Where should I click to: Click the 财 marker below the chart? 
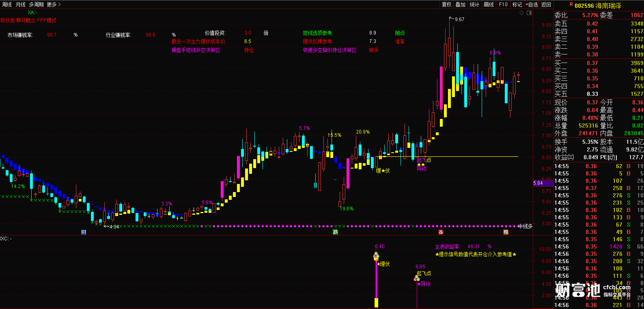84,232
